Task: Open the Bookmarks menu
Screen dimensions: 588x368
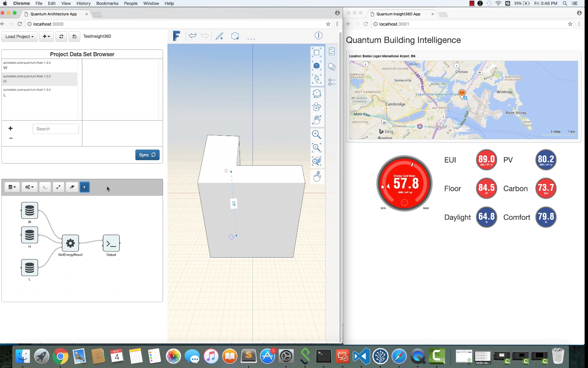Action: click(107, 3)
